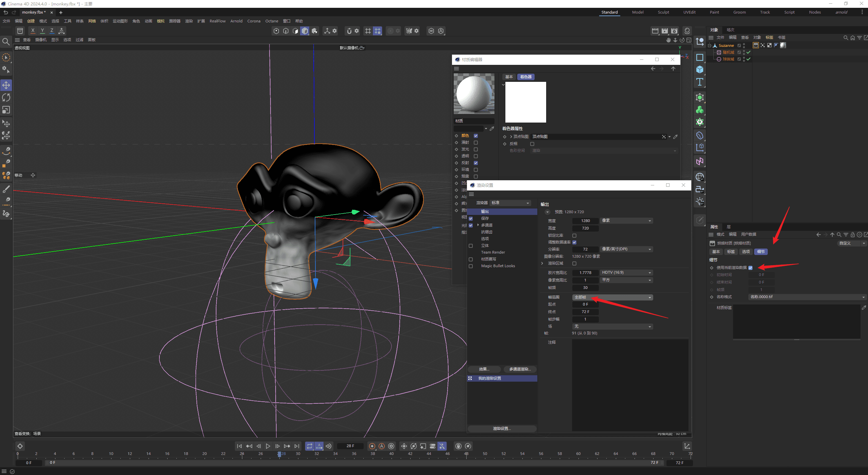Screen dimensions: 868x475
Task: Enable the 反相 checkbox in shader properties
Action: click(x=532, y=144)
